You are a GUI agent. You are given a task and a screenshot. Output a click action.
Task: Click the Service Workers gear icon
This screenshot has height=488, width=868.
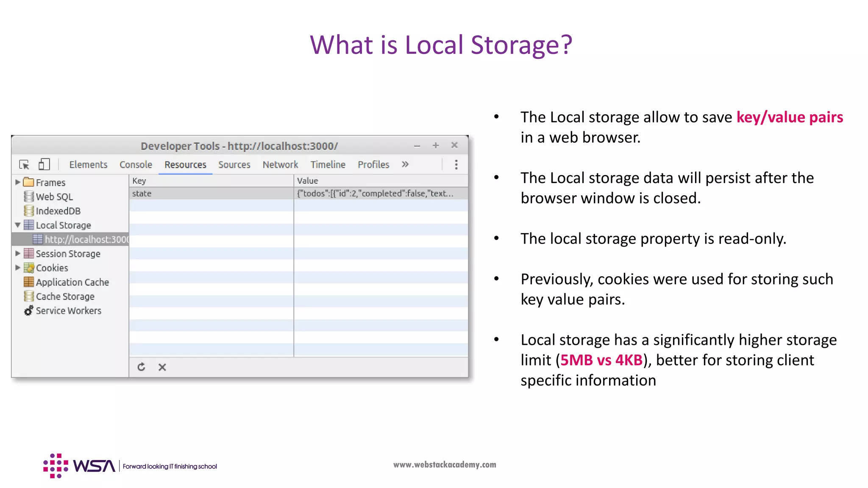click(x=28, y=311)
